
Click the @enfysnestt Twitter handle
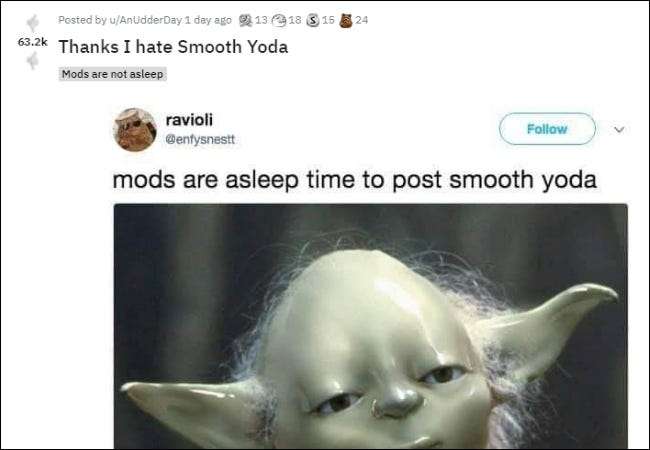pyautogui.click(x=200, y=139)
